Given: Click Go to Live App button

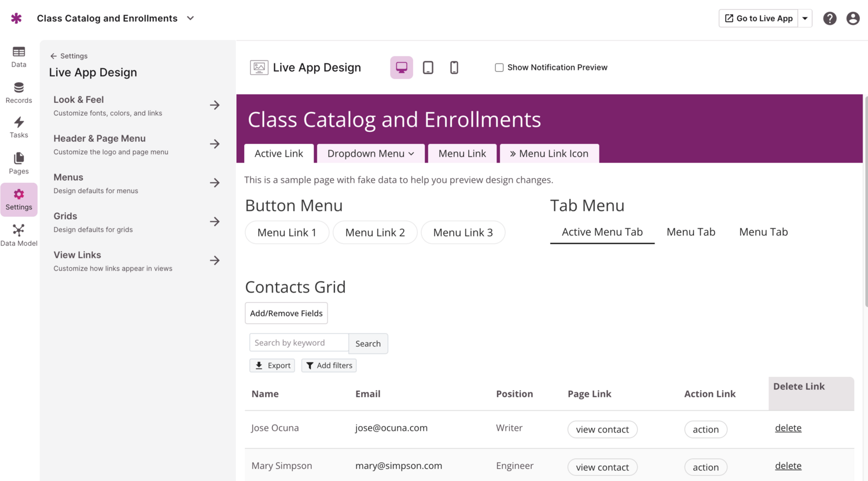Looking at the screenshot, I should 759,18.
